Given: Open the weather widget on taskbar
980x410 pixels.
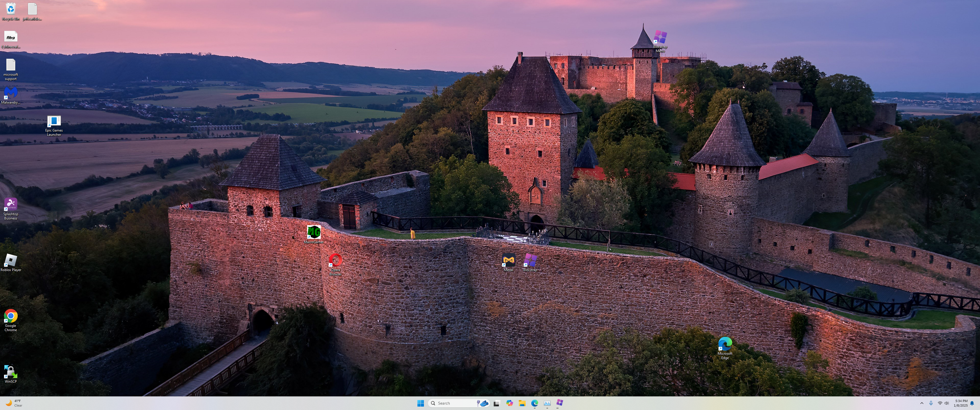Looking at the screenshot, I should pyautogui.click(x=14, y=403).
